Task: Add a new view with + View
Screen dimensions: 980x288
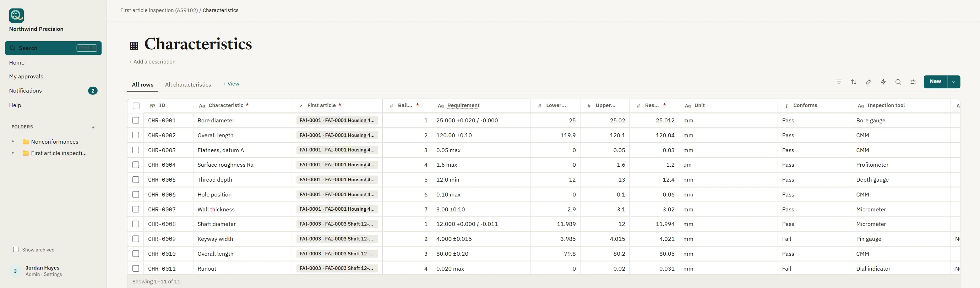Action: (x=231, y=84)
